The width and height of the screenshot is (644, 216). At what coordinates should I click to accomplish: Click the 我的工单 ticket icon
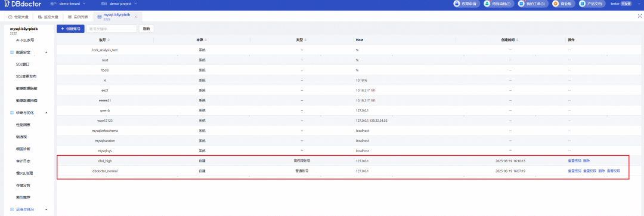pos(521,4)
